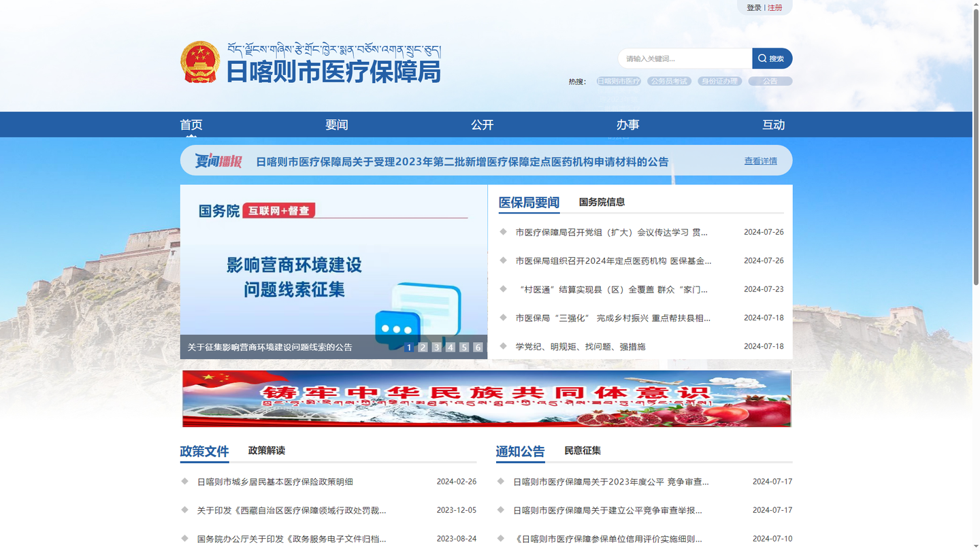Click the 注册 register link

pos(775,8)
